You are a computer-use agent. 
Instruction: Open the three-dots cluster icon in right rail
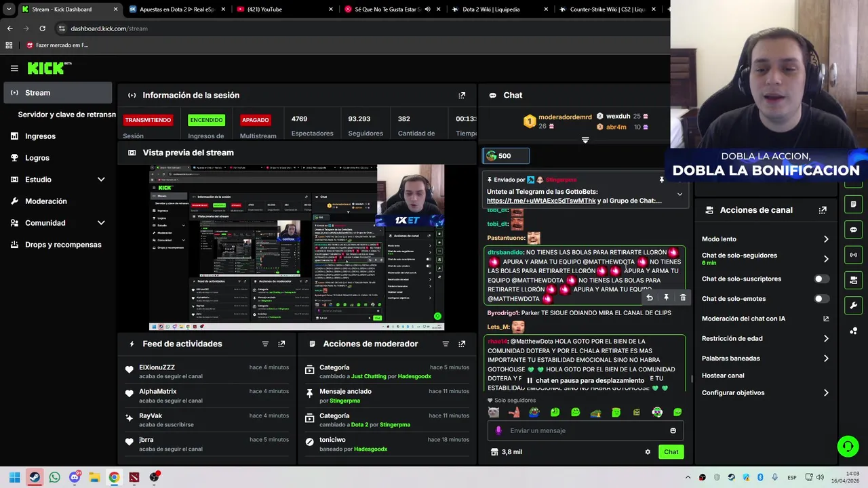tap(853, 331)
